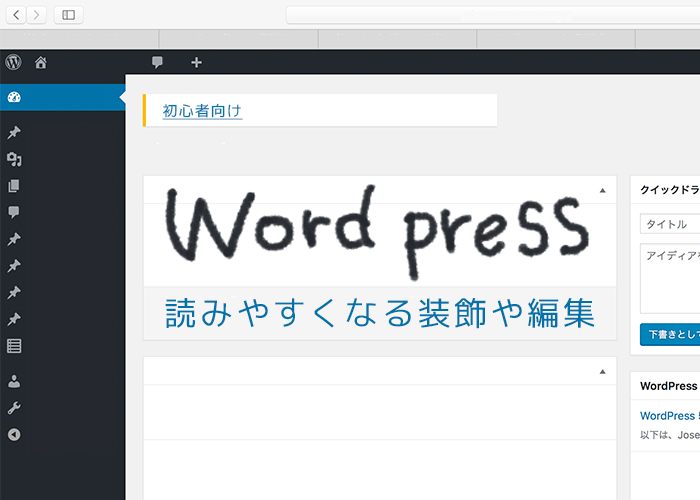Open Posts pin icon above the media icon

[14, 133]
